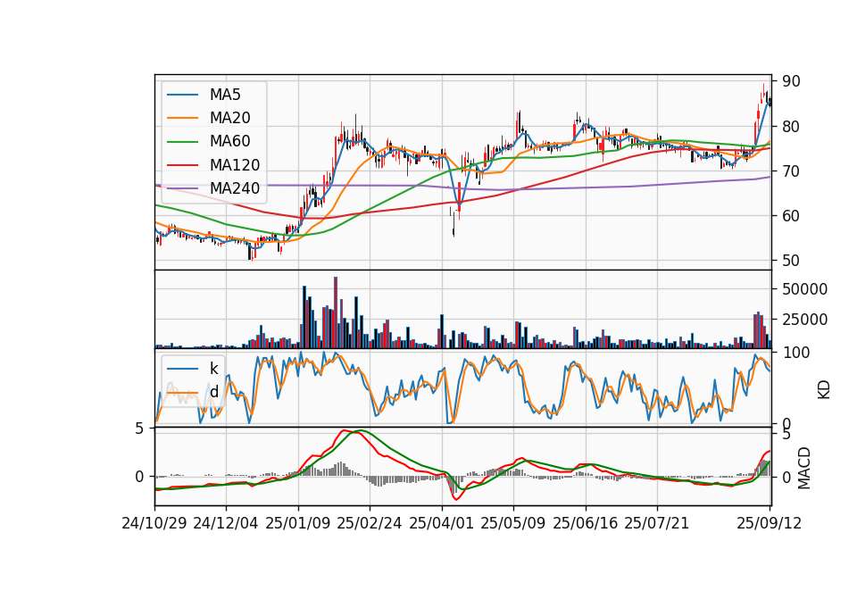857x616 pixels.
Task: Click the 50000 volume axis tick
Action: pos(804,289)
